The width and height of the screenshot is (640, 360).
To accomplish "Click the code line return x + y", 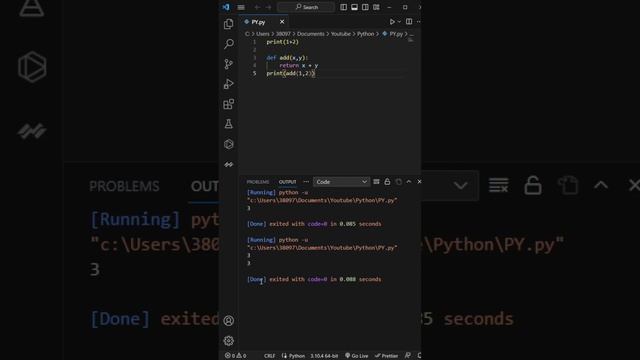I will pyautogui.click(x=299, y=65).
